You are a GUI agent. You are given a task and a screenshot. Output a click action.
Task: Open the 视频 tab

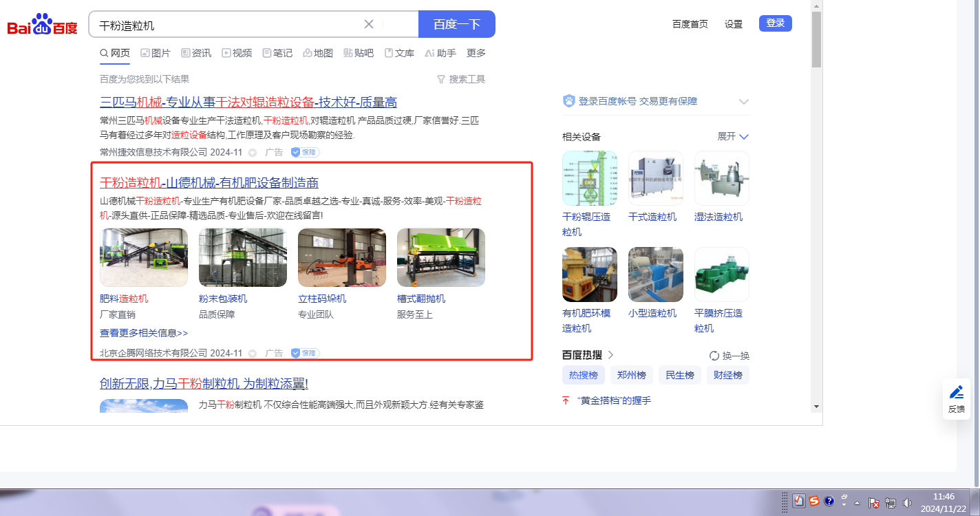[237, 53]
